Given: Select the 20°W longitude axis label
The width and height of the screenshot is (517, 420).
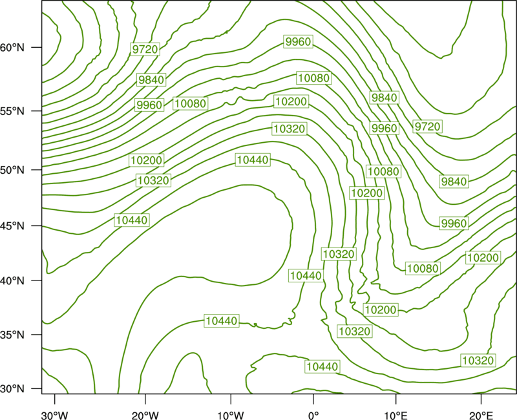Looking at the screenshot, I should [145, 415].
